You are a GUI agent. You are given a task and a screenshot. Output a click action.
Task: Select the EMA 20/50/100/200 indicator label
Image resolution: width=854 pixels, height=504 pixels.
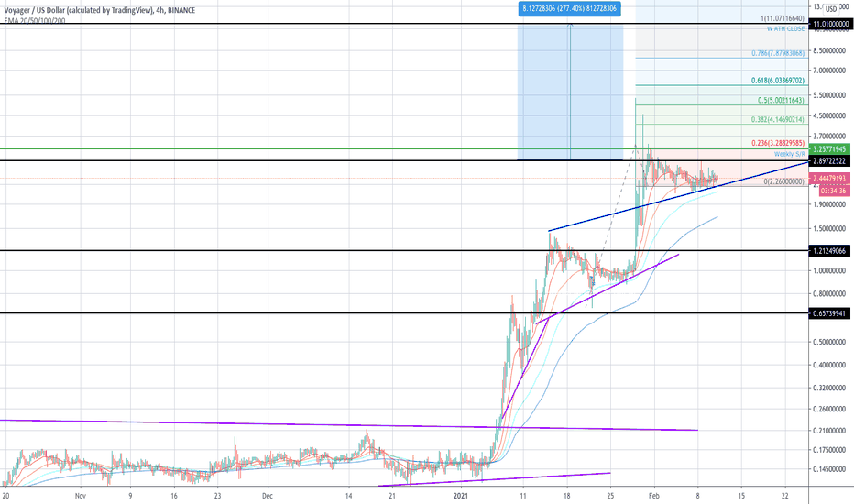(34, 20)
